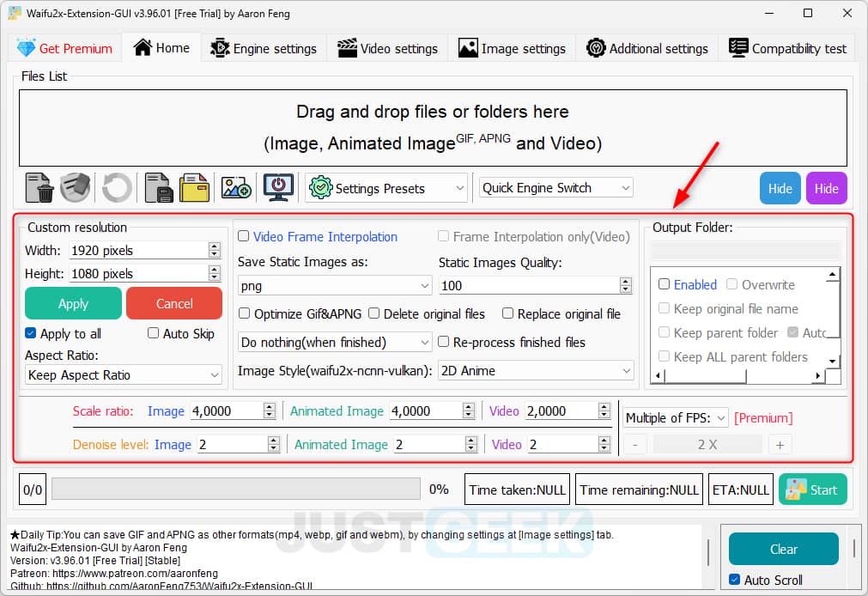
Task: Click the FPS multiplier plus button
Action: pyautogui.click(x=780, y=445)
